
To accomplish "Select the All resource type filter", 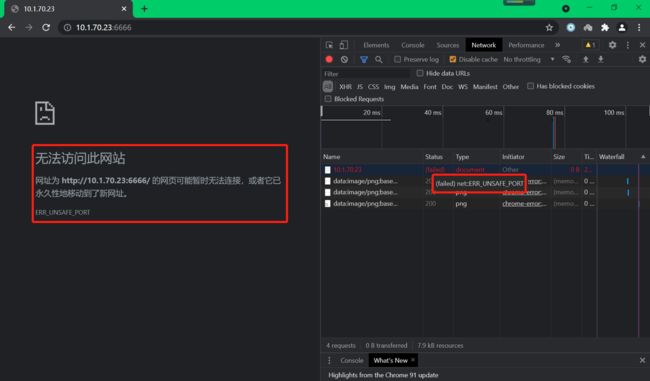I will coord(327,86).
